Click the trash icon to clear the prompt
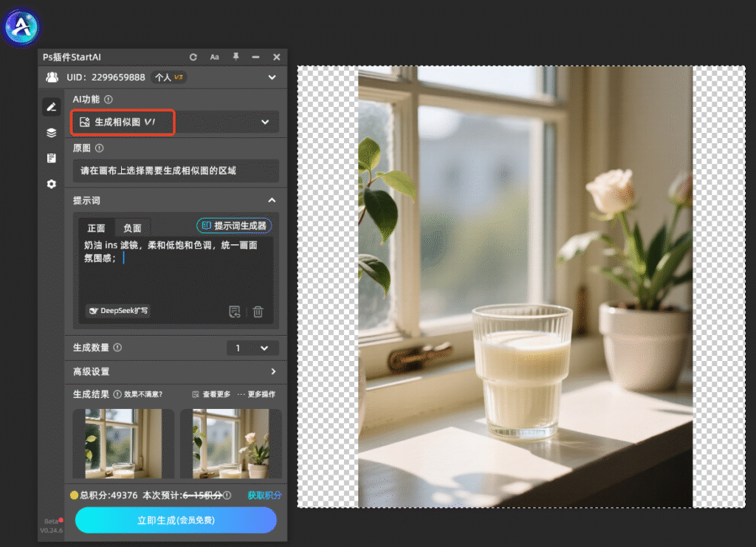Screen dimensions: 756x547 [258, 312]
